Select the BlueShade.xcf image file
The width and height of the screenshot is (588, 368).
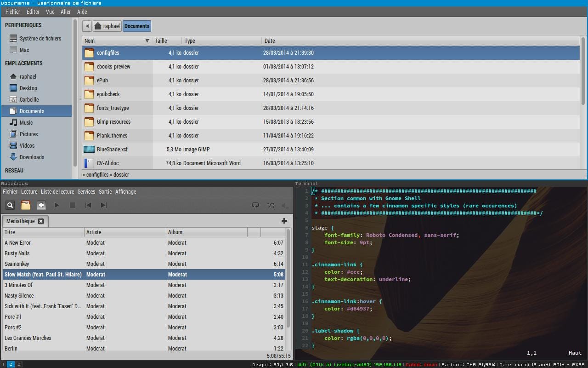click(331, 149)
